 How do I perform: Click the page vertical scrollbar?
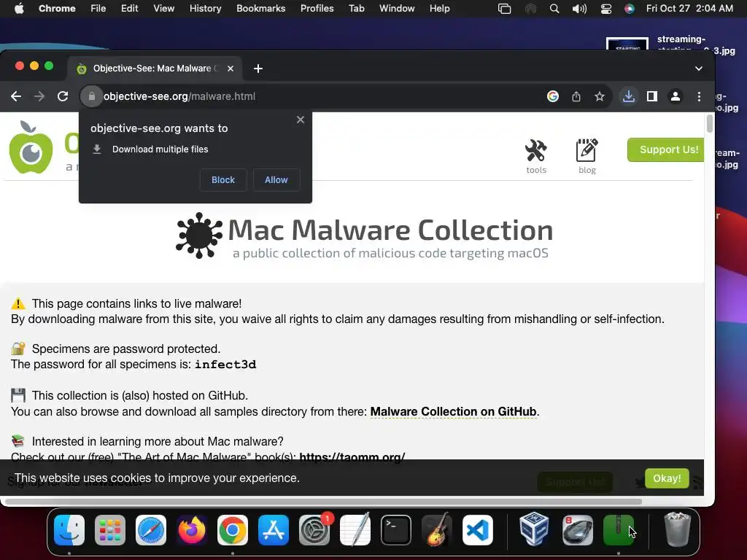tap(709, 124)
